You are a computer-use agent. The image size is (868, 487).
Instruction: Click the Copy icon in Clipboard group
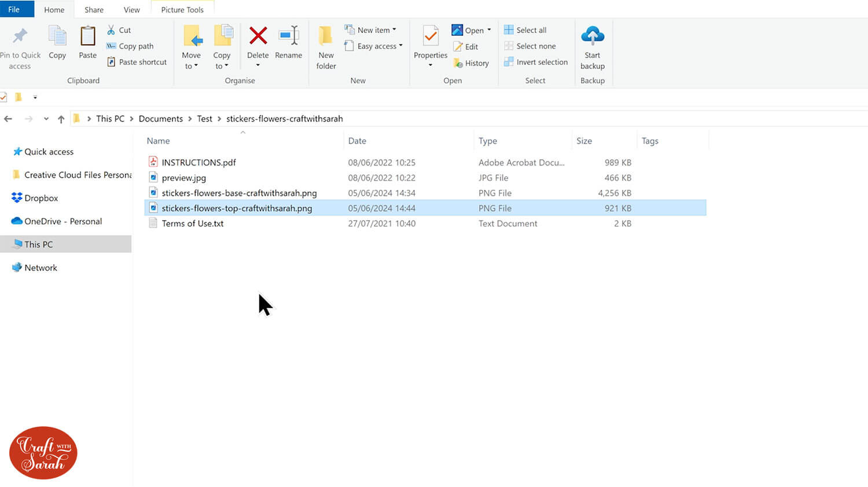(x=57, y=36)
